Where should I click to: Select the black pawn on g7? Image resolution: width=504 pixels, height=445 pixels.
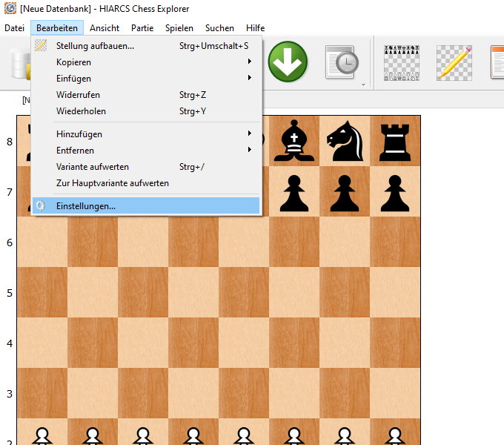click(345, 193)
